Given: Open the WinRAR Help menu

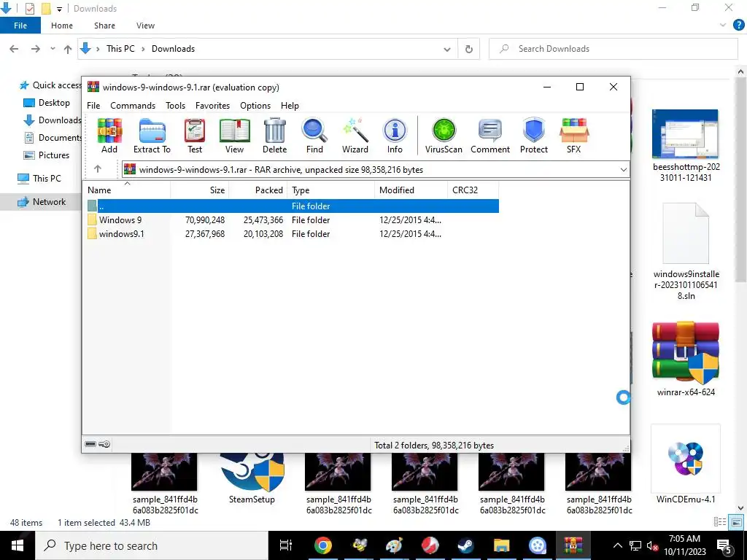Looking at the screenshot, I should (x=290, y=105).
